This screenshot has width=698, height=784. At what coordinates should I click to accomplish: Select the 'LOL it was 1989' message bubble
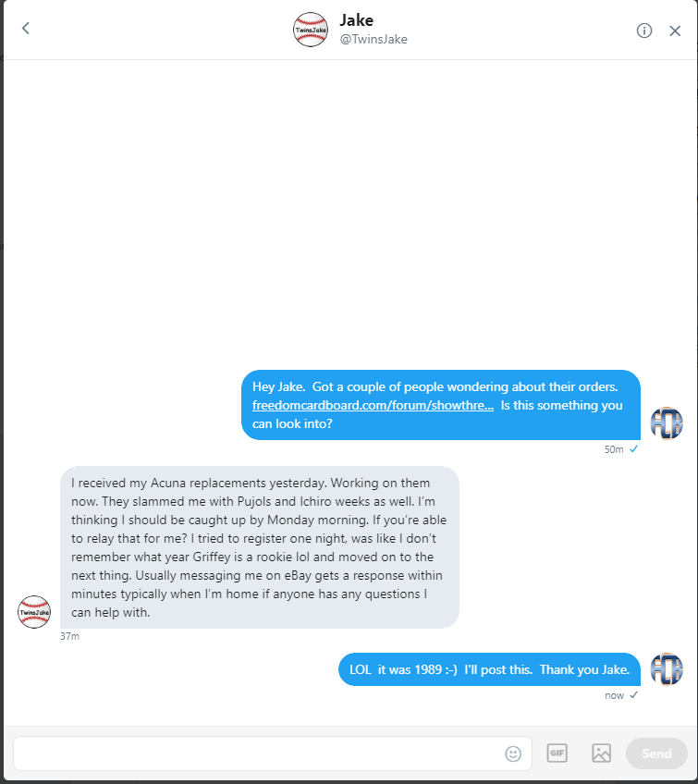(x=489, y=669)
